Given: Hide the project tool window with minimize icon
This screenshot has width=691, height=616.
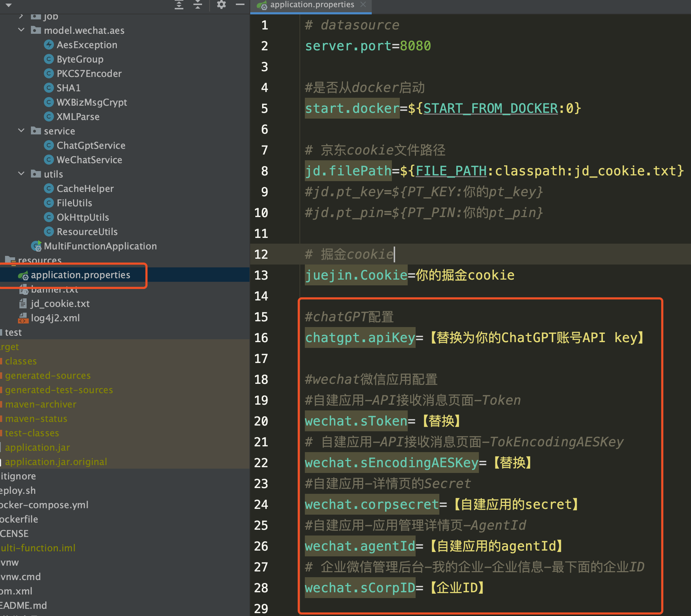Looking at the screenshot, I should coord(240,5).
